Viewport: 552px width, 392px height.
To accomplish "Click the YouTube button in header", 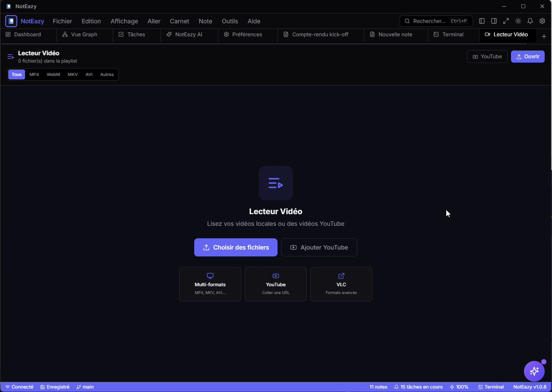I will (x=487, y=57).
